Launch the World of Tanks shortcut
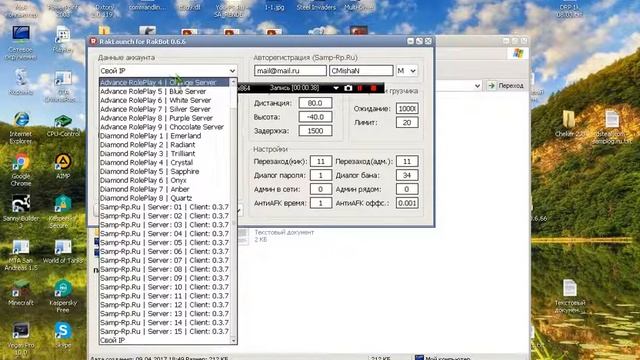This screenshot has height=360, width=640. [x=63, y=252]
